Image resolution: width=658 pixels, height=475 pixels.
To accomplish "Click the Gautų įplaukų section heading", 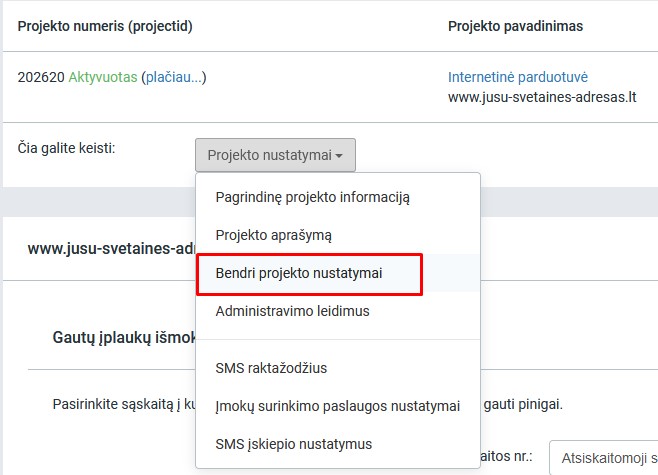I will (124, 337).
